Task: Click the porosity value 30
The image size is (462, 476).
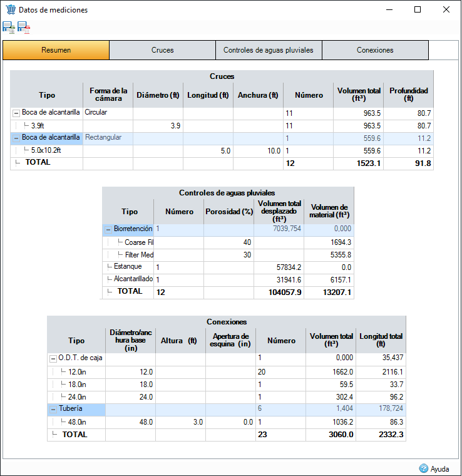Action: [x=229, y=255]
